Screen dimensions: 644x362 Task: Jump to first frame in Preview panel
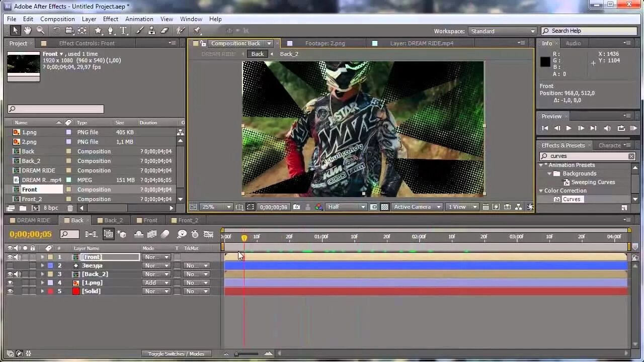[545, 128]
